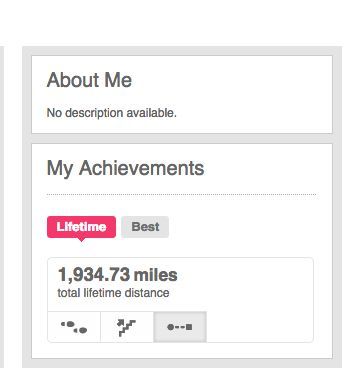Image resolution: width=362 pixels, height=368 pixels.
Task: Select the 1,934.73 miles value
Action: [x=118, y=275]
